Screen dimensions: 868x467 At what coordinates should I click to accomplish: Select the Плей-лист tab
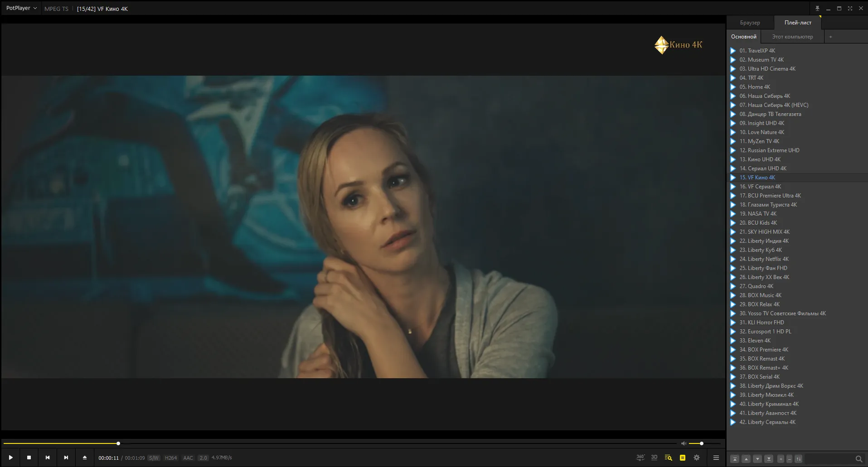(798, 23)
